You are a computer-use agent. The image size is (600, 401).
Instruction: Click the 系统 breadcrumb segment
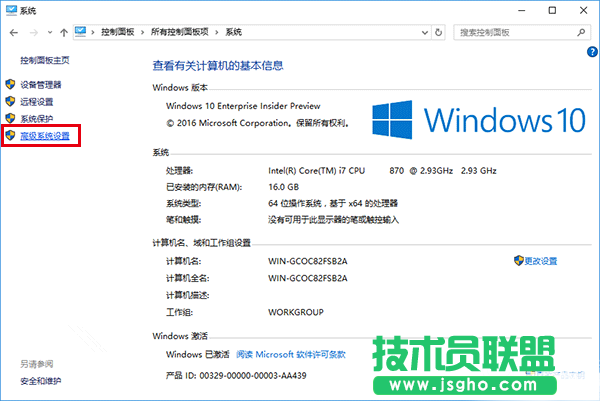233,32
